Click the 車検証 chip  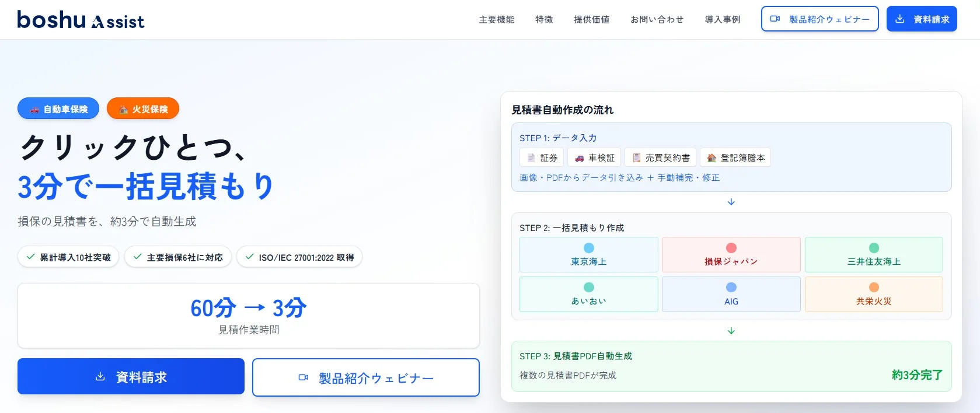tap(594, 157)
